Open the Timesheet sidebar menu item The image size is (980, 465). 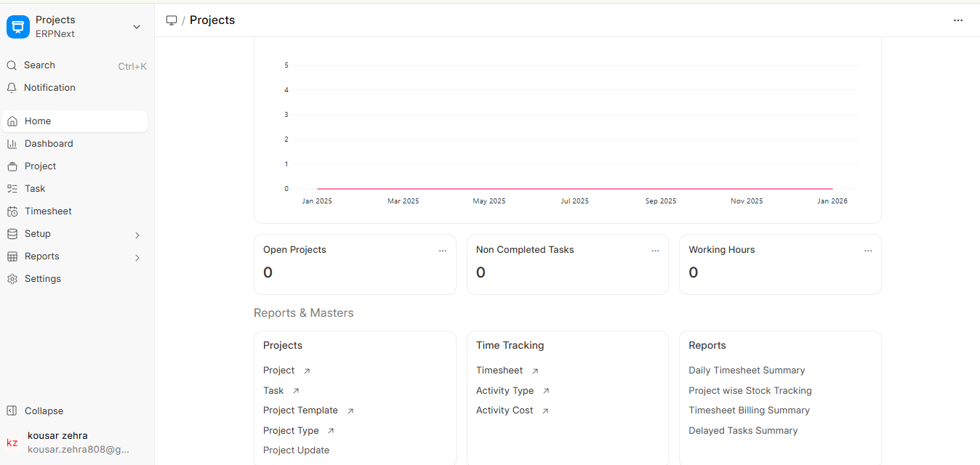click(74, 211)
